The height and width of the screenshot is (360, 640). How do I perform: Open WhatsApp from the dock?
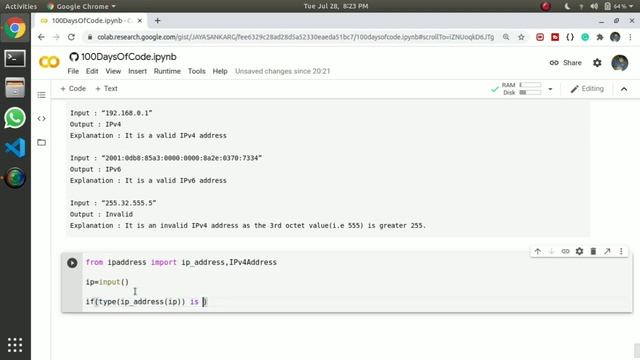click(15, 118)
